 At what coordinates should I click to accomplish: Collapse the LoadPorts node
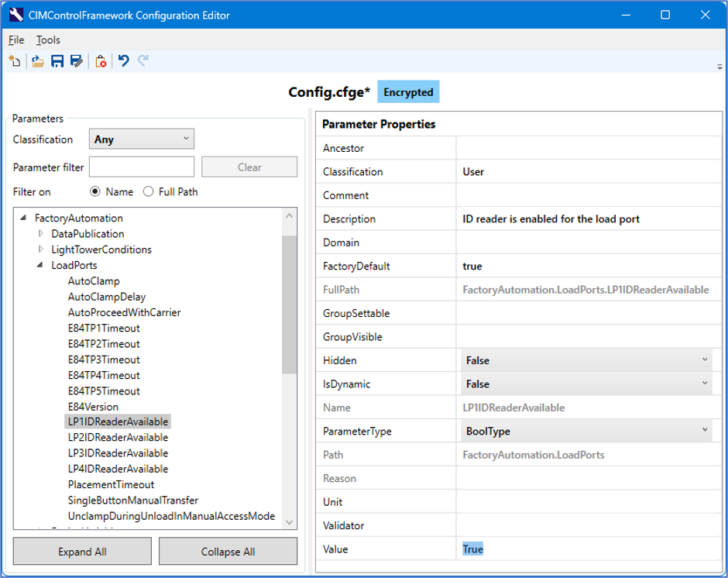click(40, 265)
